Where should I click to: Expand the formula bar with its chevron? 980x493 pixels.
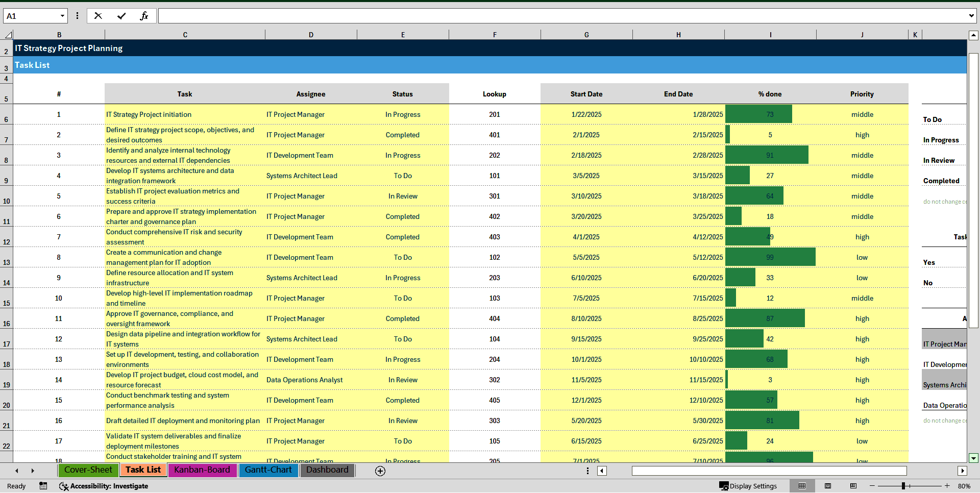pos(972,15)
